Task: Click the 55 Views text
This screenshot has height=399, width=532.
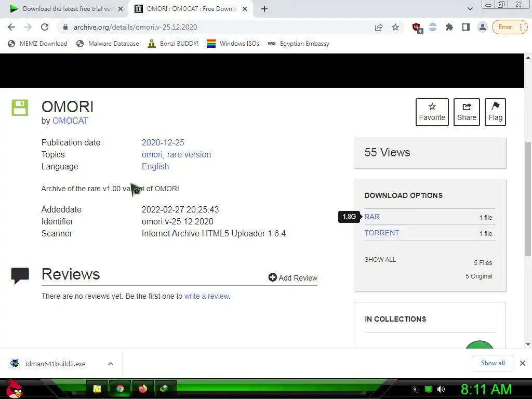Action: pyautogui.click(x=387, y=152)
